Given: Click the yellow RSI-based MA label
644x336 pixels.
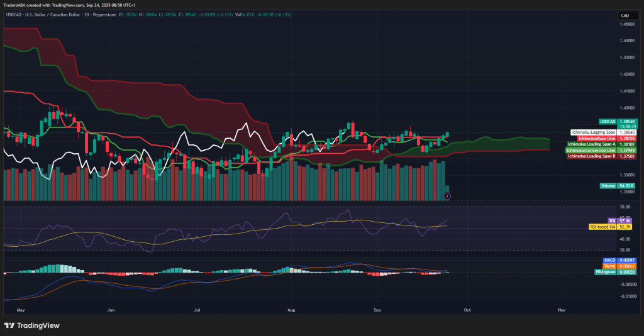Looking at the screenshot, I should (x=602, y=227).
